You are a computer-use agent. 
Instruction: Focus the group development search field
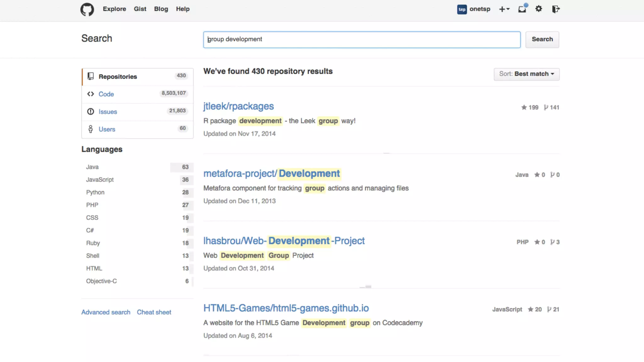[x=362, y=39]
